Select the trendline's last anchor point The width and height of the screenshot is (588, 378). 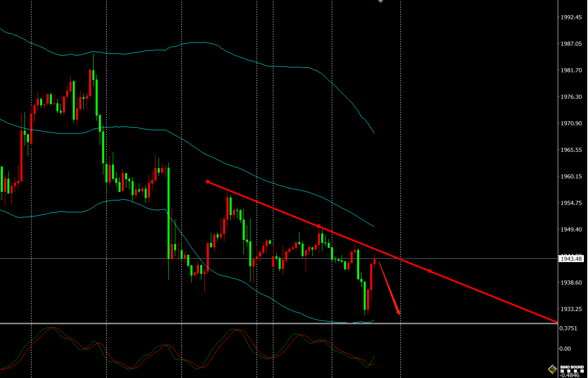click(x=429, y=271)
